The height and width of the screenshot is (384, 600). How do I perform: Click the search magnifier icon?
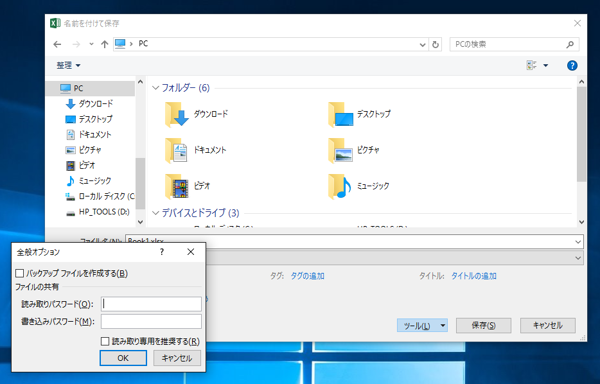(570, 44)
